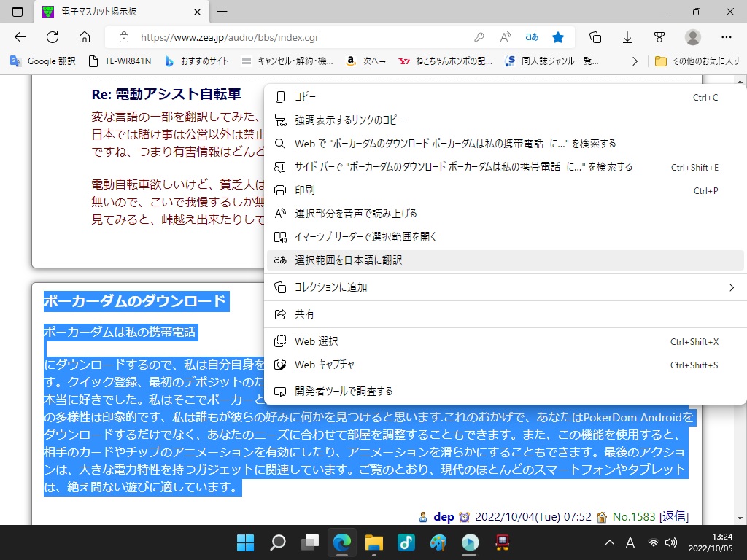Open the TL-WR841N bookmark
The width and height of the screenshot is (747, 560).
click(120, 61)
